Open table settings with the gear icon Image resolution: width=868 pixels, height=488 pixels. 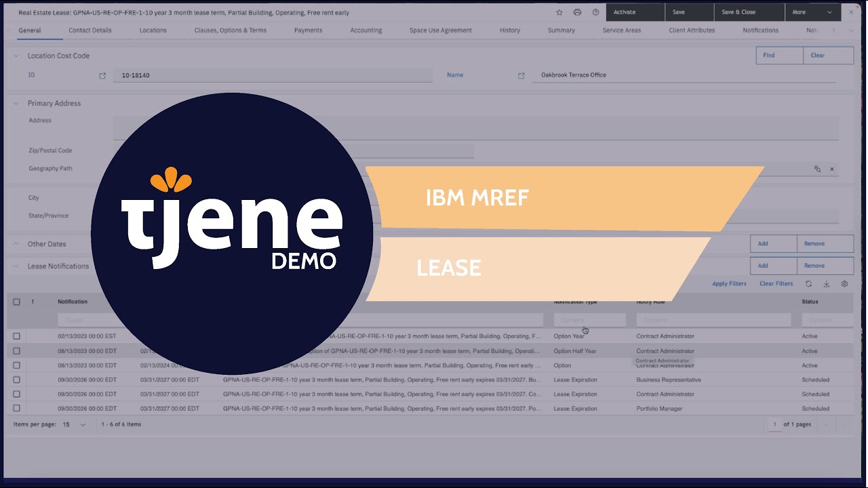coord(844,284)
